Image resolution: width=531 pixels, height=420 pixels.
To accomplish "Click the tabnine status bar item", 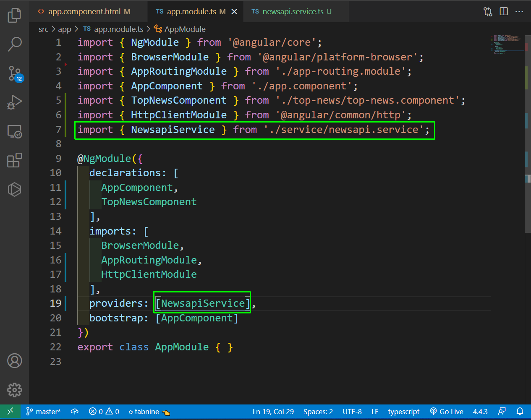I will click(x=149, y=412).
